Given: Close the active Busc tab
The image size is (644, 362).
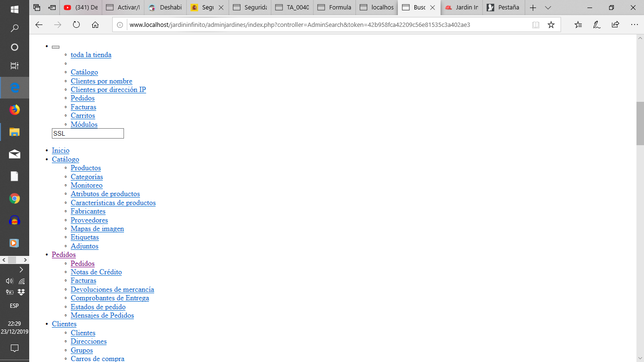Looking at the screenshot, I should (432, 8).
